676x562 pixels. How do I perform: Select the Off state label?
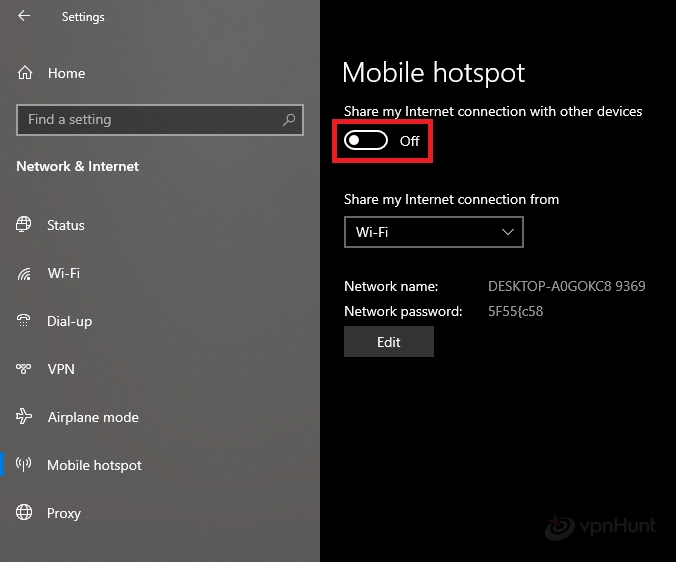tap(409, 141)
